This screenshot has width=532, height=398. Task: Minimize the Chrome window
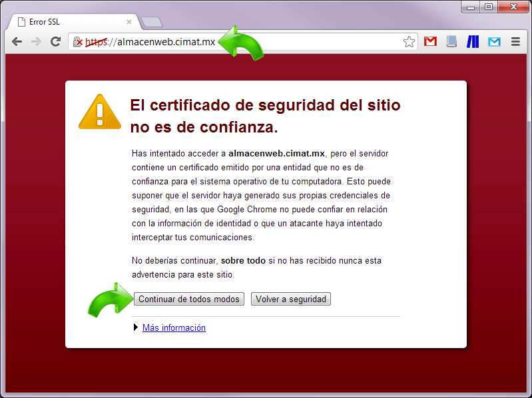pyautogui.click(x=471, y=7)
